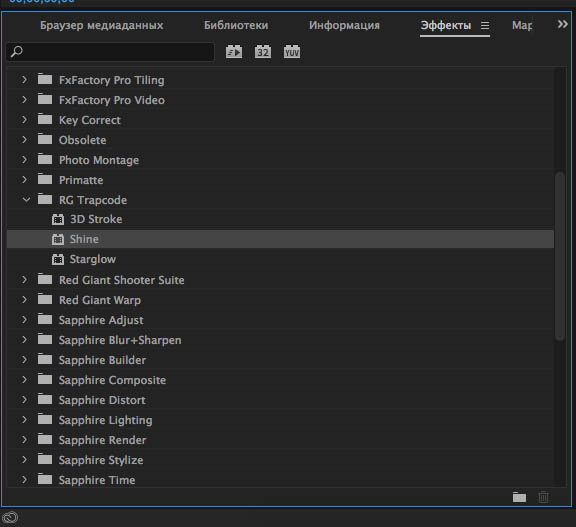The width and height of the screenshot is (576, 527).
Task: Click the Obsolete folder icon
Action: click(x=45, y=139)
